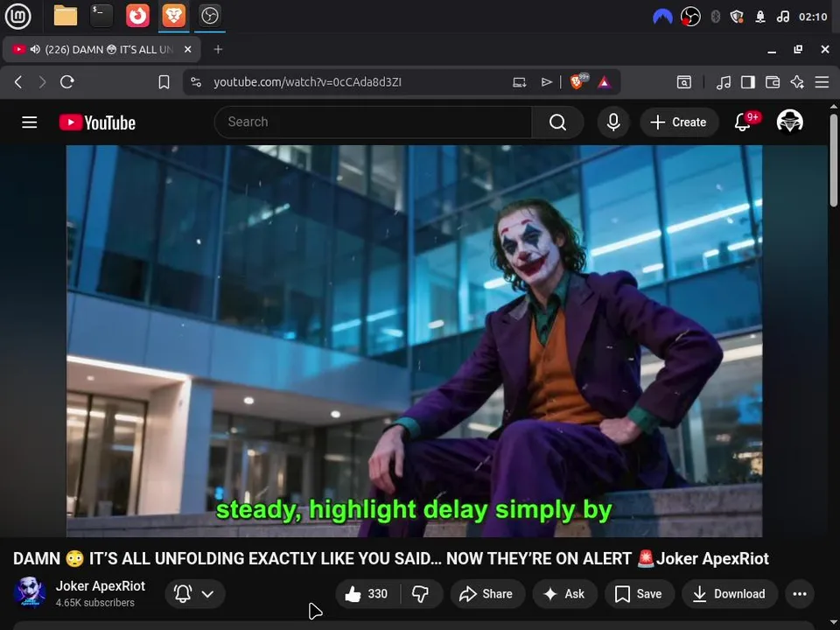The width and height of the screenshot is (840, 630).
Task: View site settings icon in address bar
Action: pos(196,82)
